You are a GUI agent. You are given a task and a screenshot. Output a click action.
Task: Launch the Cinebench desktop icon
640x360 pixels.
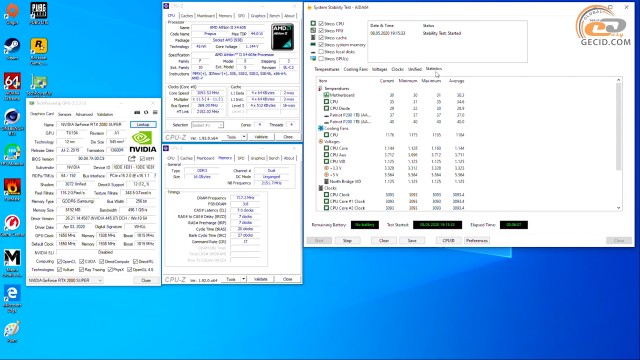pos(12,122)
